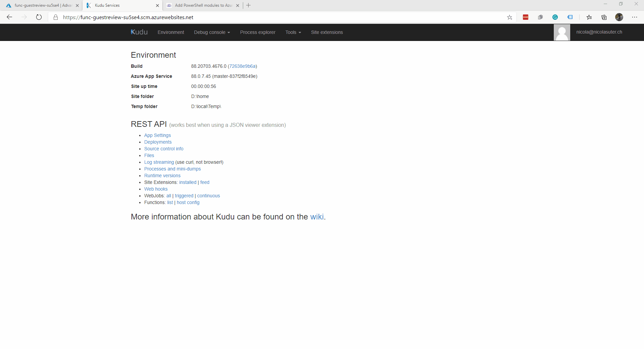Open the Grammarly extension
Image resolution: width=644 pixels, height=349 pixels.
[x=555, y=17]
